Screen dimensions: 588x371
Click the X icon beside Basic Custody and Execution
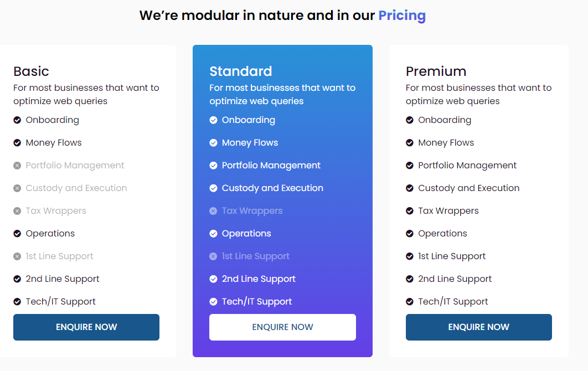pos(17,188)
